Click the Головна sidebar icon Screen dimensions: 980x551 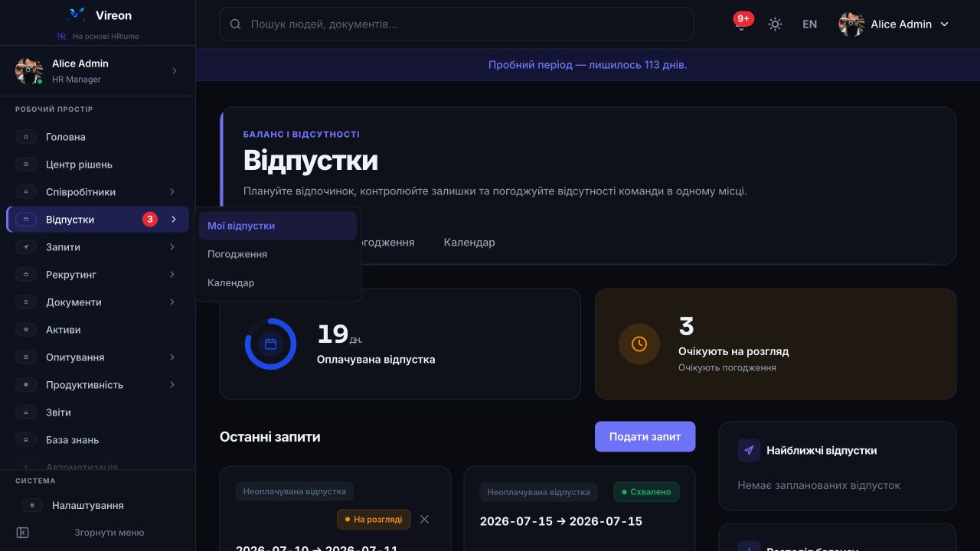pos(26,137)
